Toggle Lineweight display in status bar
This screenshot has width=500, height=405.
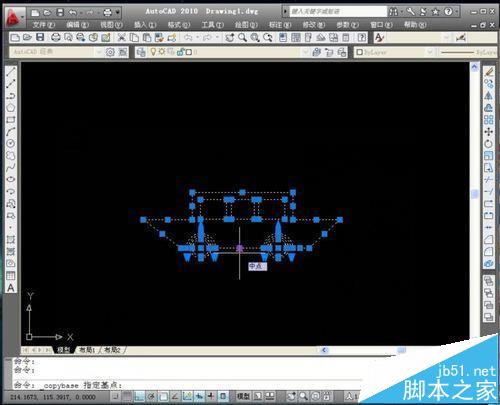211,396
